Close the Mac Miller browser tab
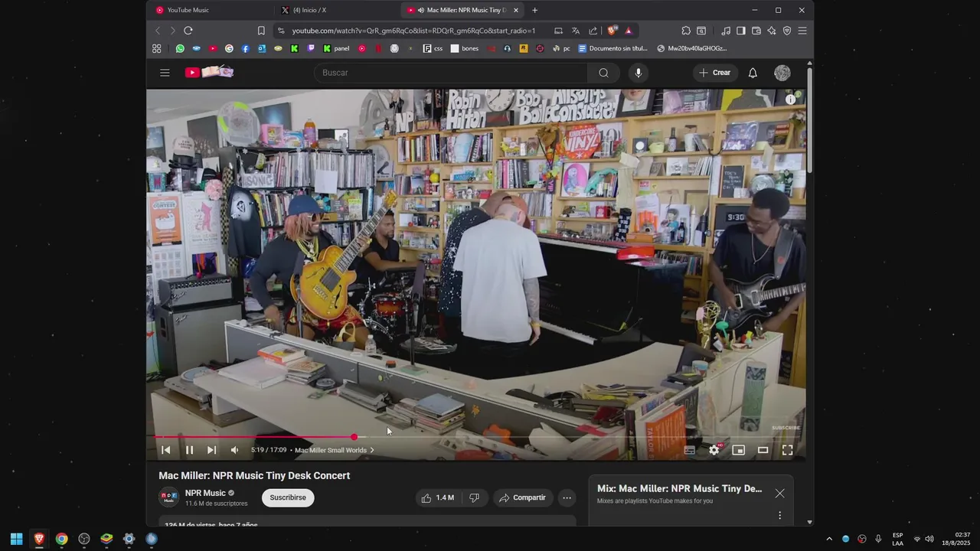This screenshot has width=980, height=551. click(x=515, y=10)
